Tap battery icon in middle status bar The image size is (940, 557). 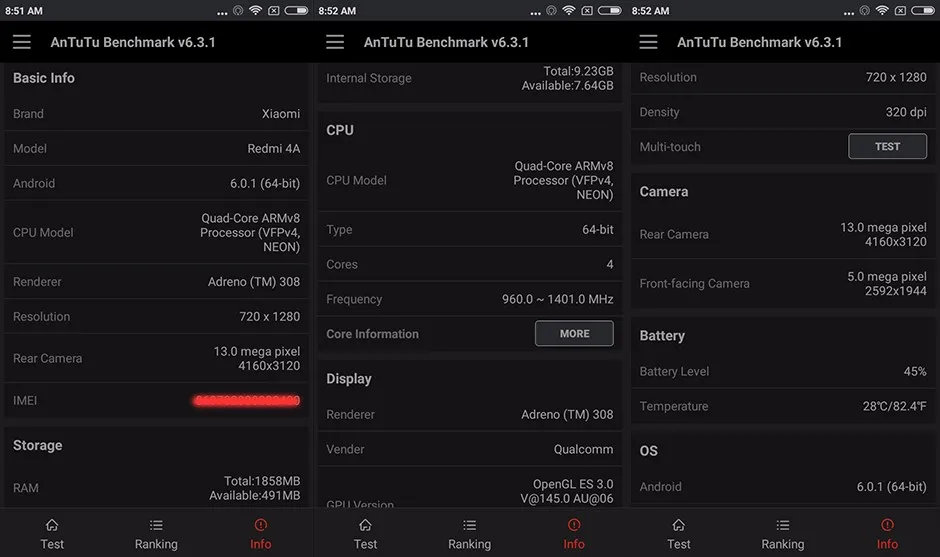point(610,10)
